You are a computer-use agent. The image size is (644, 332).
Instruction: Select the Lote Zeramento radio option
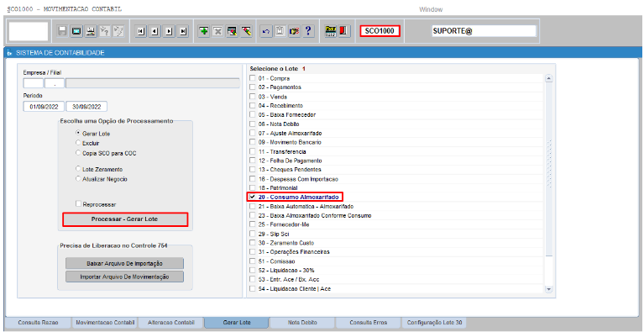[x=78, y=169]
